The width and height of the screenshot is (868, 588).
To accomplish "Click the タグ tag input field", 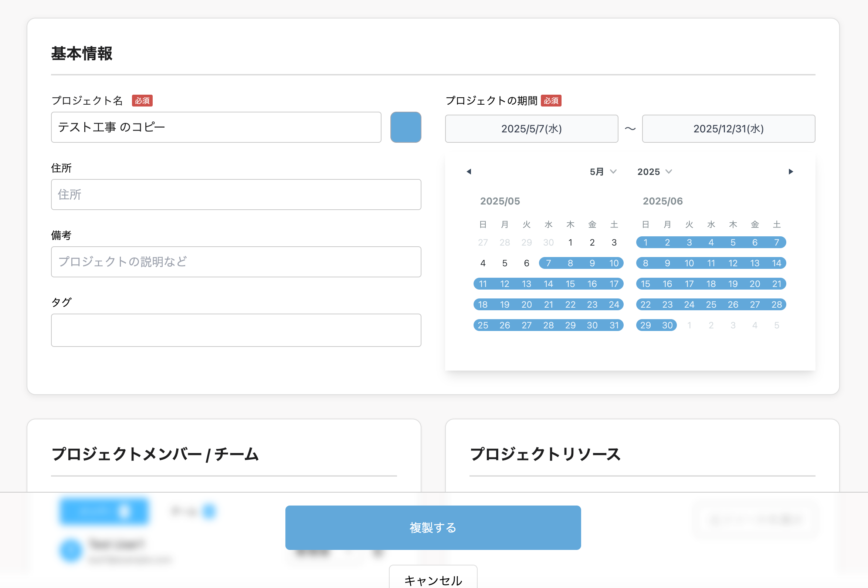I will pyautogui.click(x=236, y=330).
